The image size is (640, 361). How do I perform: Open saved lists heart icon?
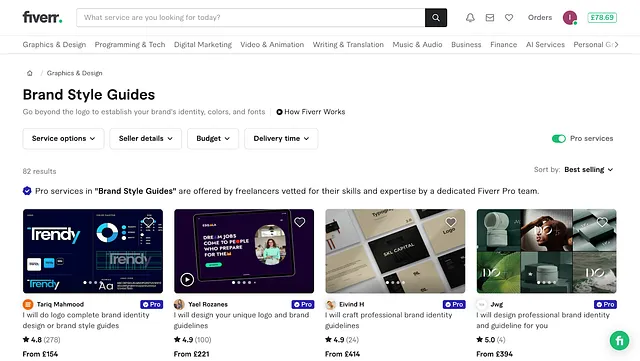tap(509, 18)
